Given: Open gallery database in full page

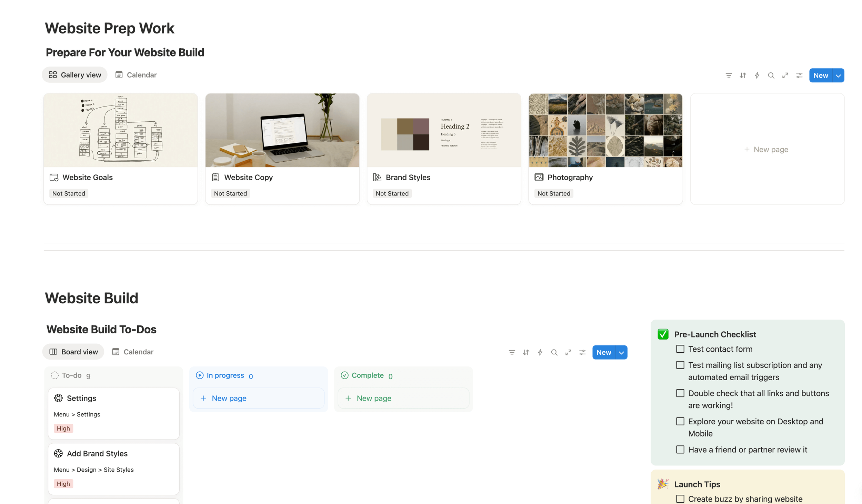Looking at the screenshot, I should click(x=785, y=75).
